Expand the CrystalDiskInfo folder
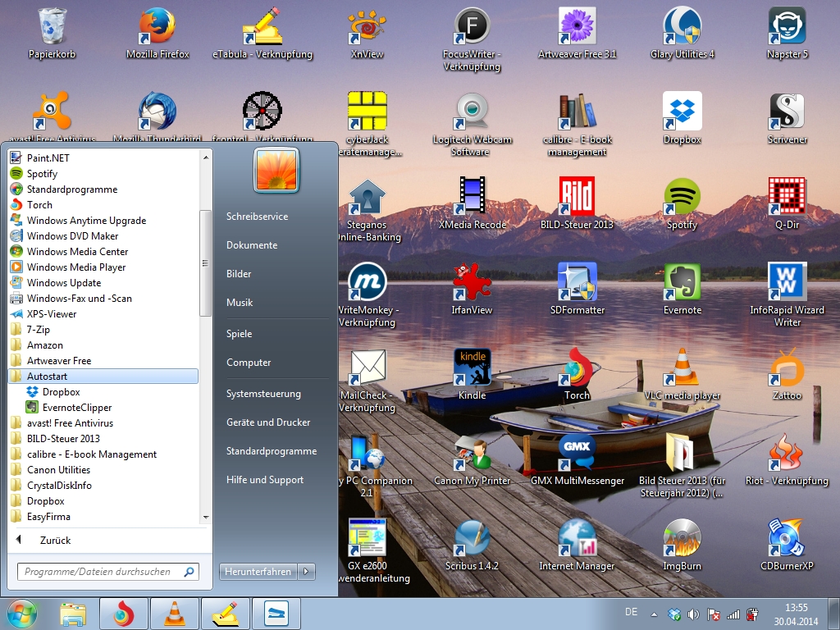Image resolution: width=840 pixels, height=630 pixels. point(103,486)
